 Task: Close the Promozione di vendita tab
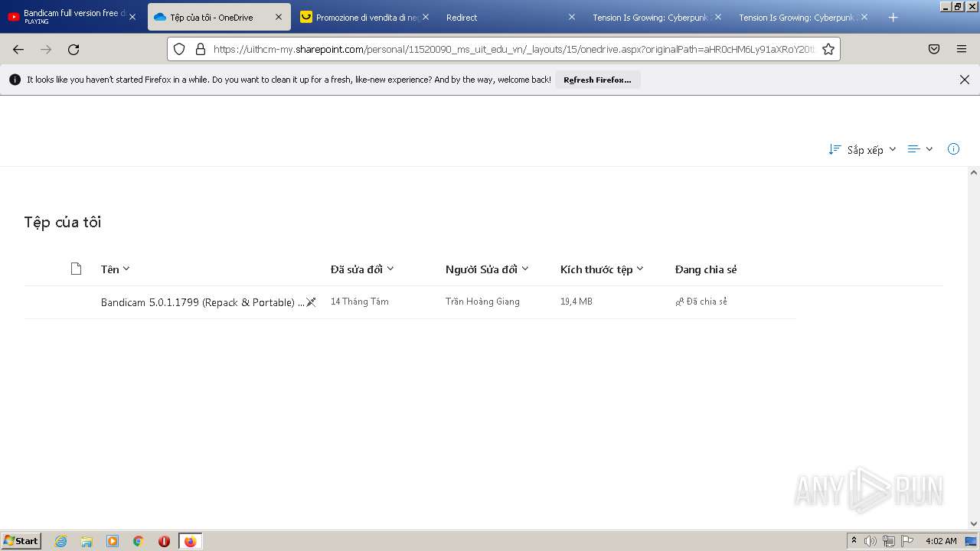pos(426,17)
